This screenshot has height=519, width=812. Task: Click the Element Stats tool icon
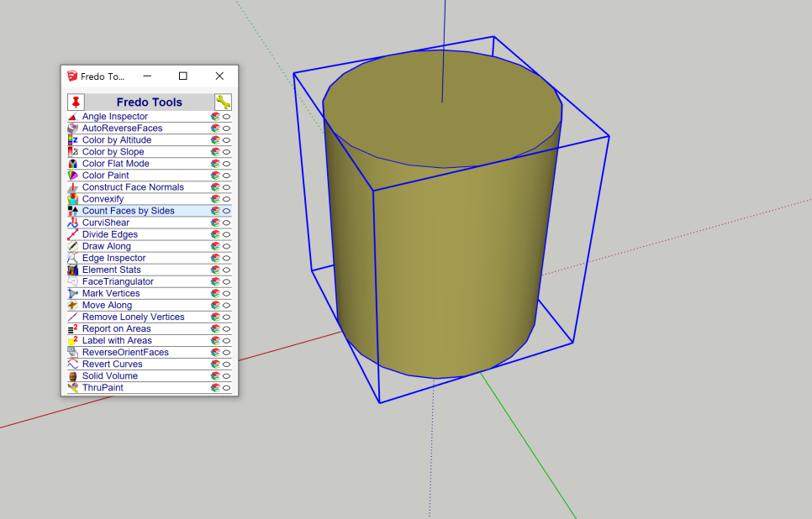point(73,270)
